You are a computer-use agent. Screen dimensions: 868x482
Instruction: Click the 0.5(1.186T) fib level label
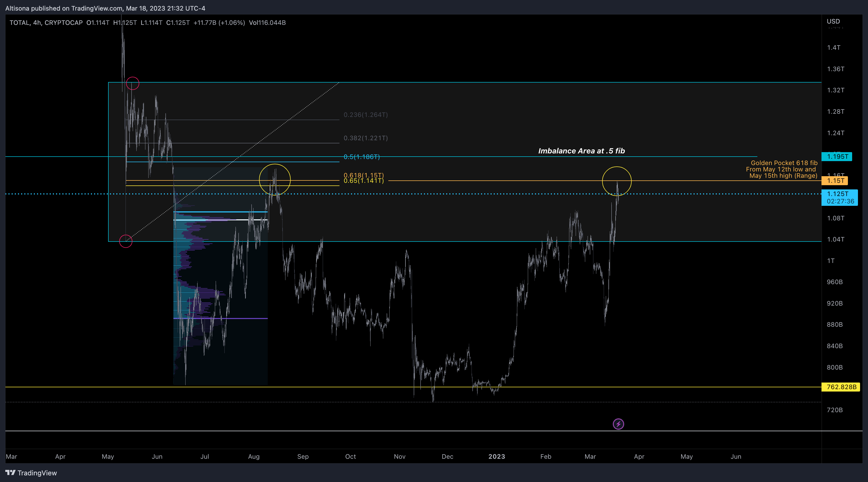(362, 157)
